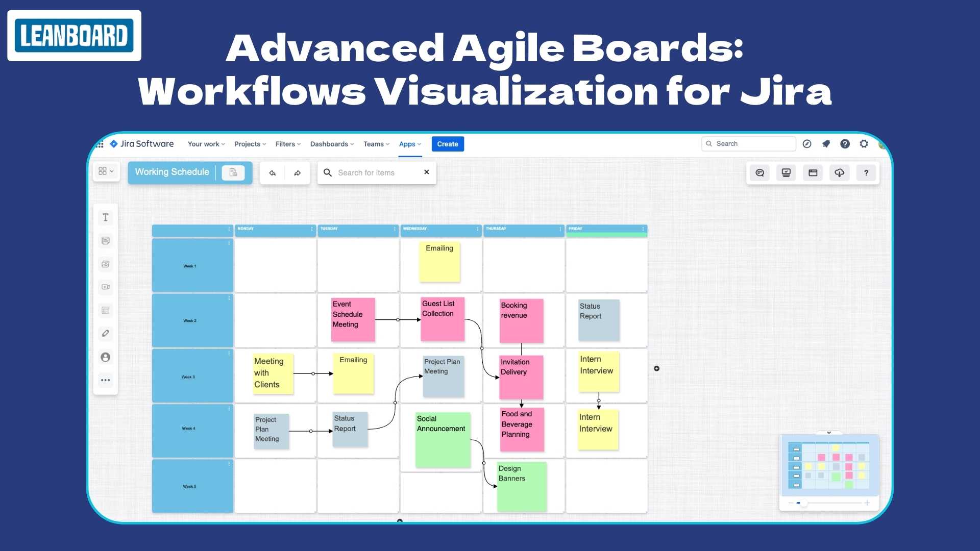
Task: Select the Pencil drawing tool
Action: tap(105, 333)
